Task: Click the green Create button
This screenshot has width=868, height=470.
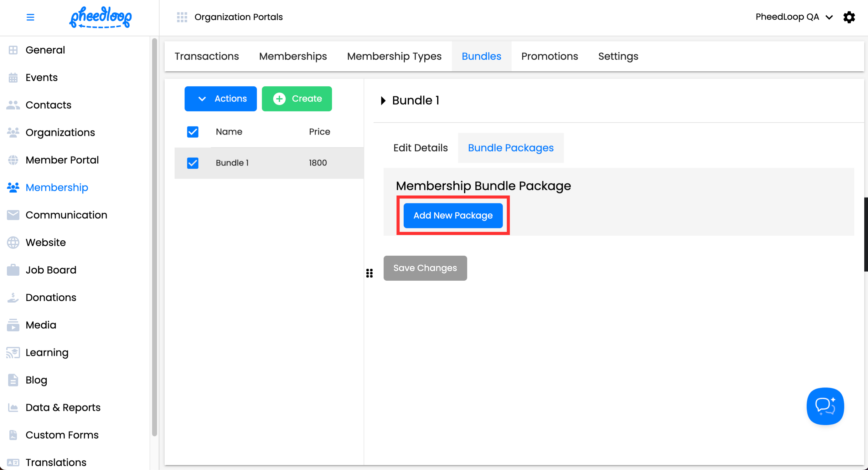Action: 297,99
